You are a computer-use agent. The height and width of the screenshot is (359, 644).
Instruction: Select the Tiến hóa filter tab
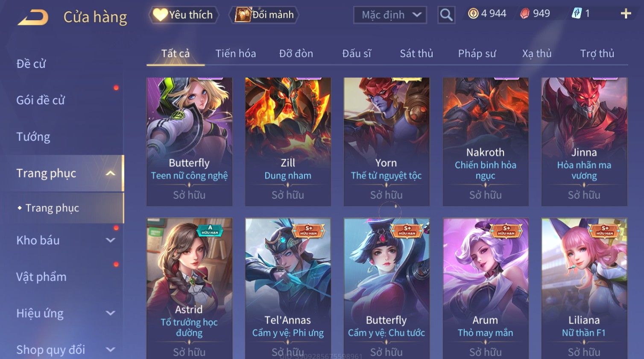click(x=235, y=53)
